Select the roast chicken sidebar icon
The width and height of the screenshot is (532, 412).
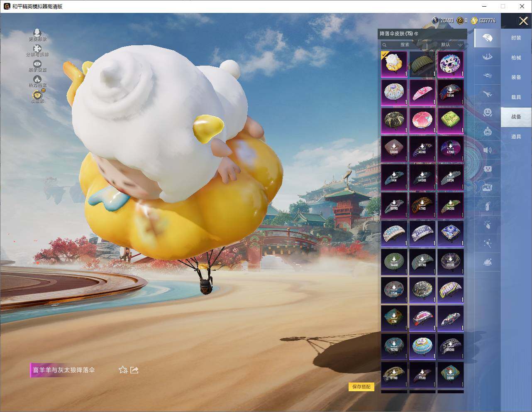pos(488,262)
